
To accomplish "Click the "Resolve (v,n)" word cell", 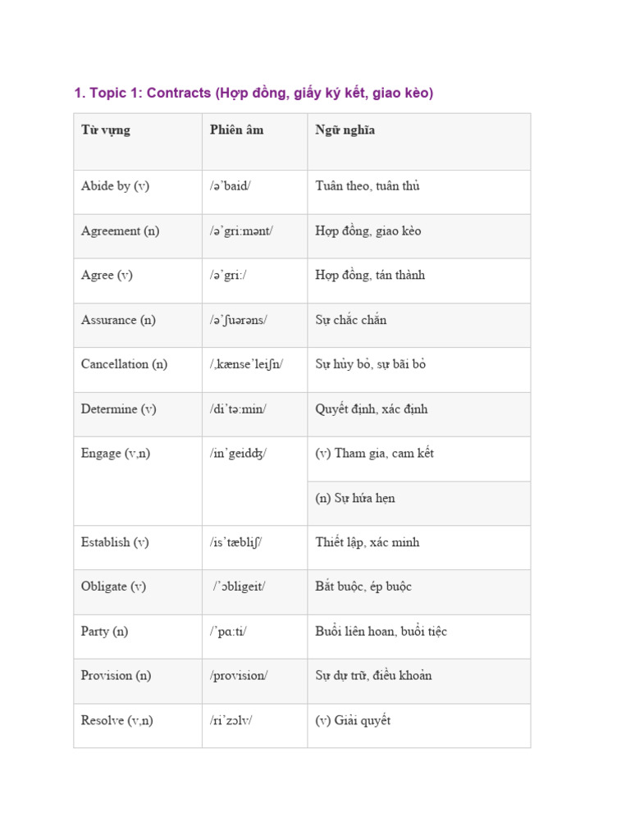I will coord(116,721).
